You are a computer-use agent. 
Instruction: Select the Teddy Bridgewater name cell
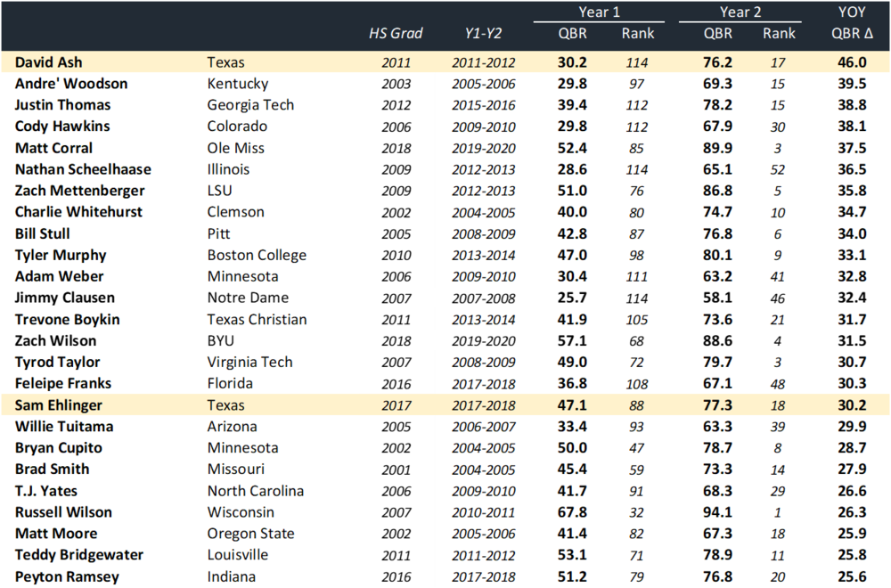tap(79, 555)
